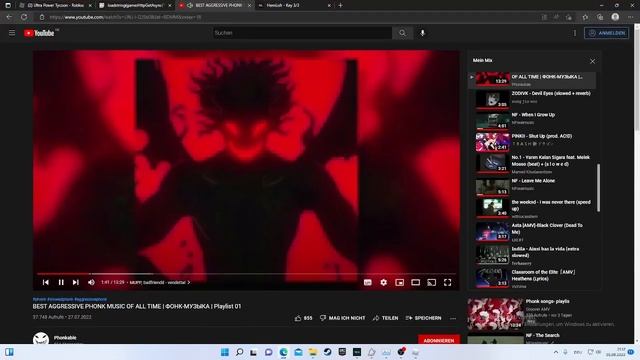Open YouTube settings three-dot menu
The image size is (640, 360).
click(x=575, y=33)
